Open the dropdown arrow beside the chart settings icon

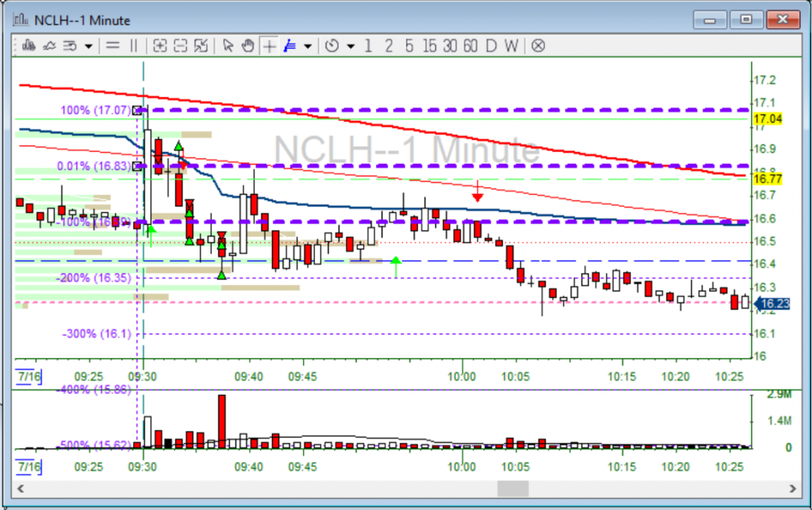tap(89, 46)
